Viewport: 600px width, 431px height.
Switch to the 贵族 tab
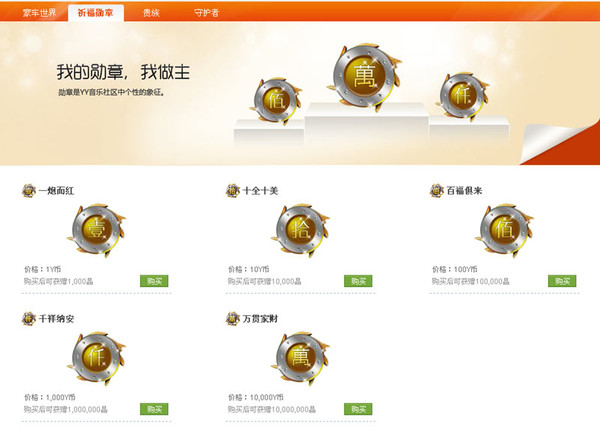[151, 13]
